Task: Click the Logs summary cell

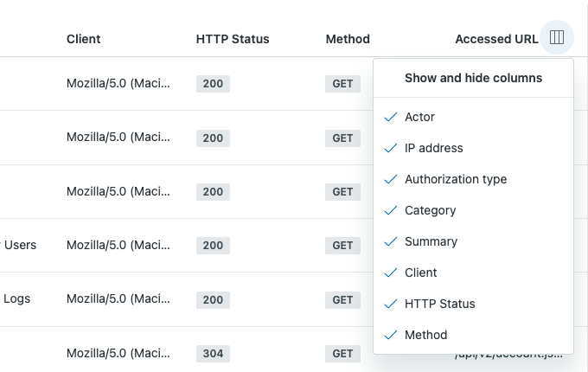Action: tap(17, 299)
